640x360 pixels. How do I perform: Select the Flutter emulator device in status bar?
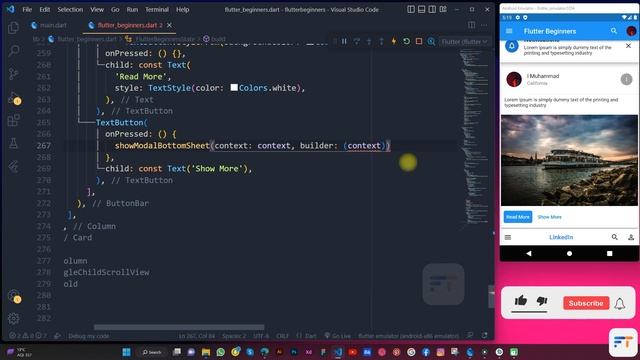tap(409, 336)
